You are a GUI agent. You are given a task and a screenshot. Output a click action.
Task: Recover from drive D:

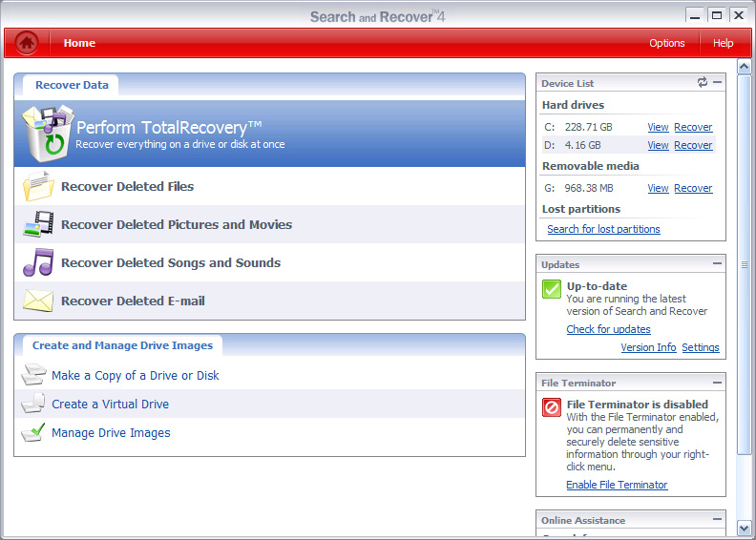coord(693,145)
